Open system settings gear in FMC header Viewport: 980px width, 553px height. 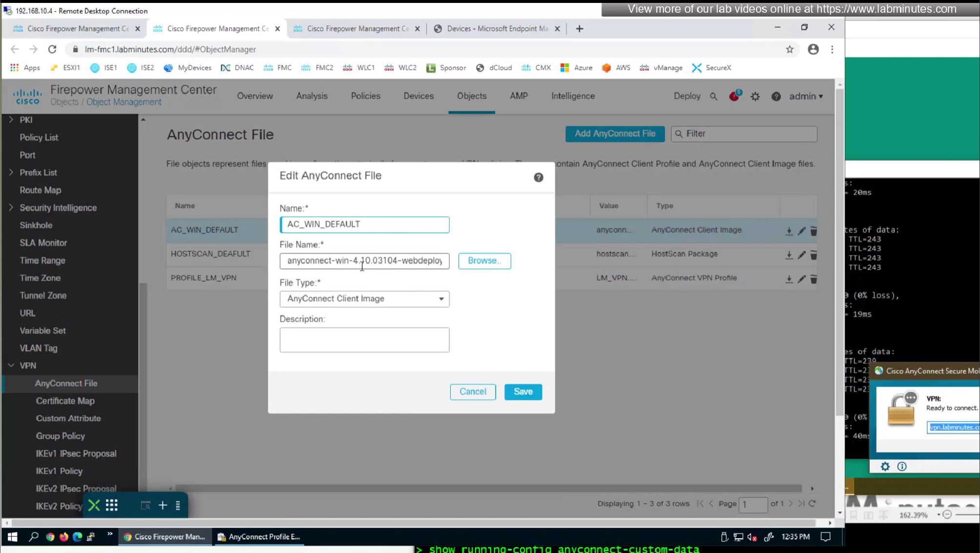755,96
